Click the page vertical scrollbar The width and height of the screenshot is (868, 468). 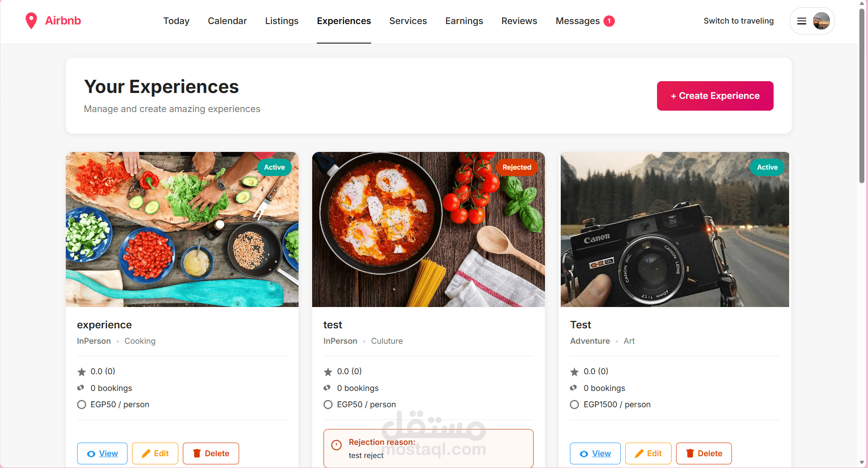(x=862, y=95)
